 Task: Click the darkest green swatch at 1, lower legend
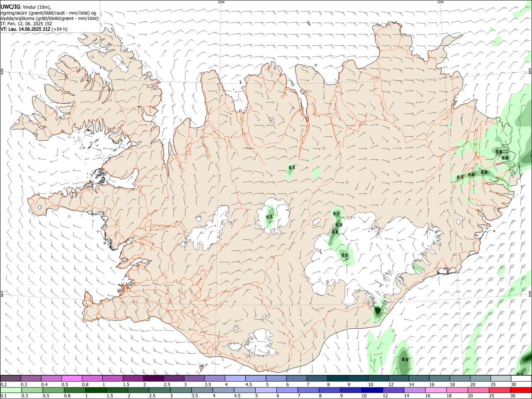(x=96, y=390)
